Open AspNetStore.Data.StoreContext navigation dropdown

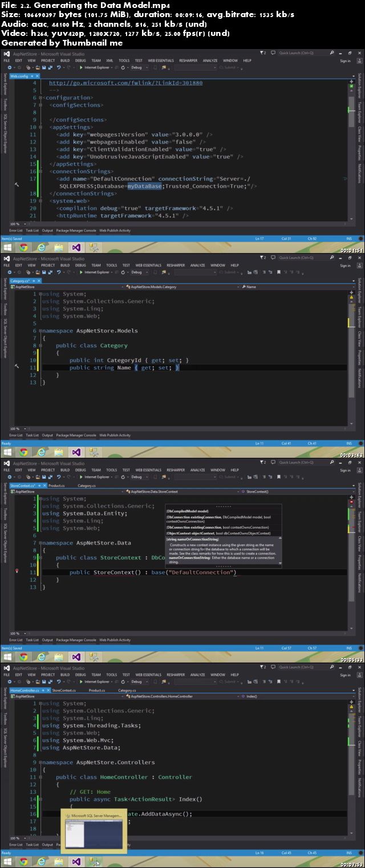point(181,492)
